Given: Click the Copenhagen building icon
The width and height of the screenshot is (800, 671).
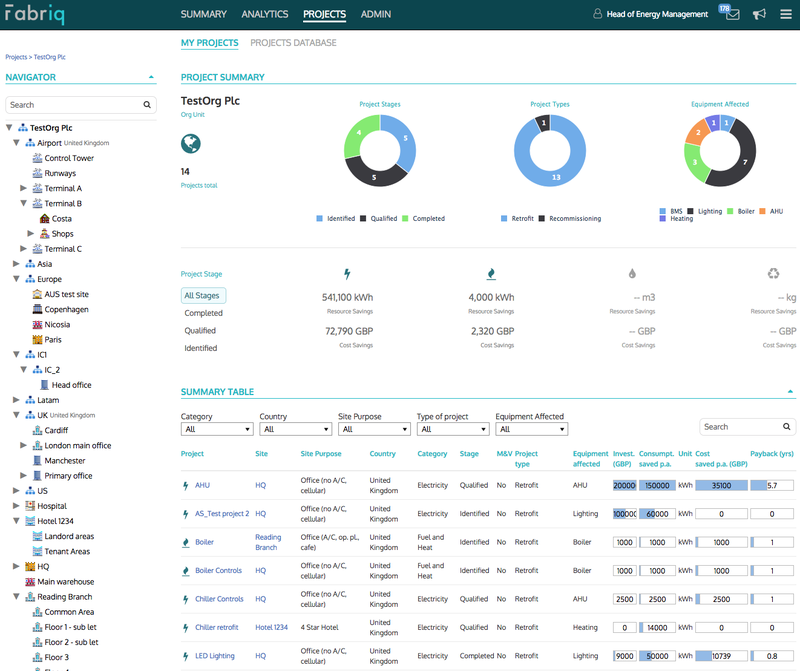Looking at the screenshot, I should [x=37, y=309].
